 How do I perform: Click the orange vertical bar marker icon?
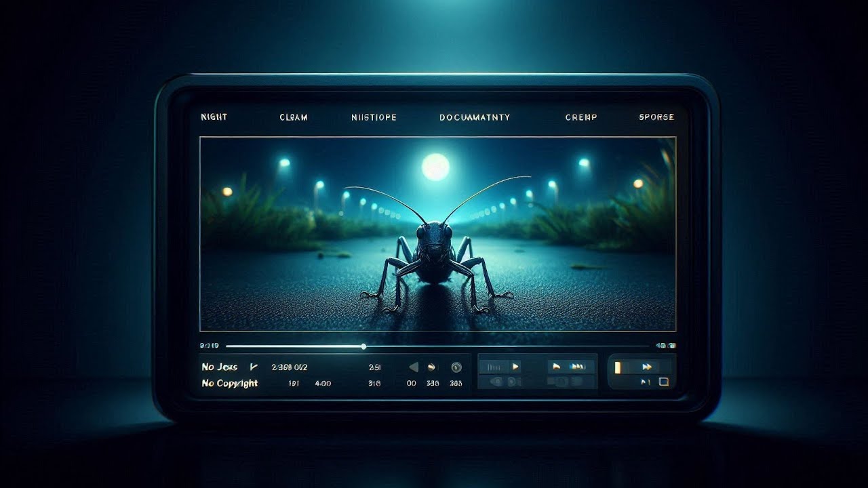(x=618, y=367)
